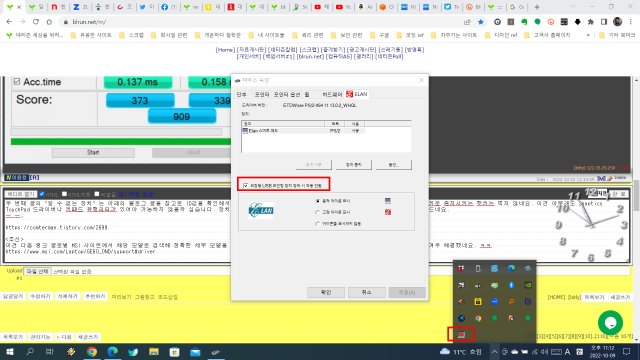The height and width of the screenshot is (360, 640).
Task: Click 확인 in mouse properties dialog
Action: pyautogui.click(x=326, y=292)
